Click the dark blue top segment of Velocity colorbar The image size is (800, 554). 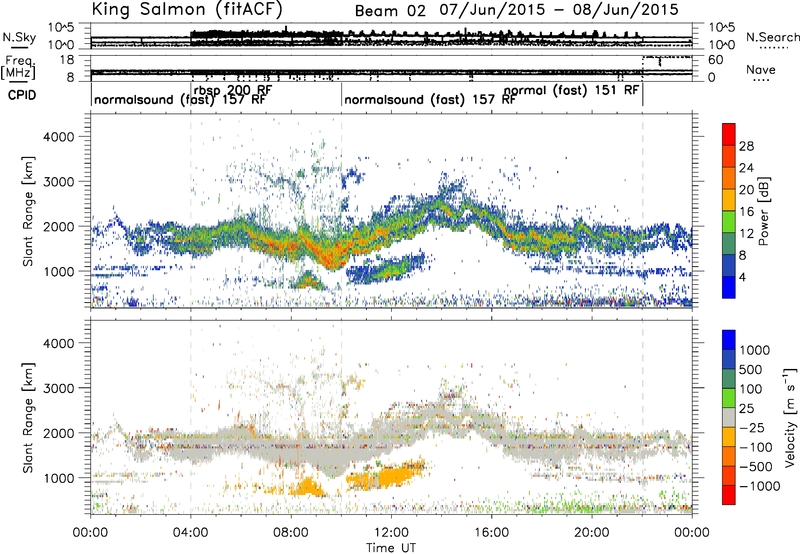click(x=729, y=340)
